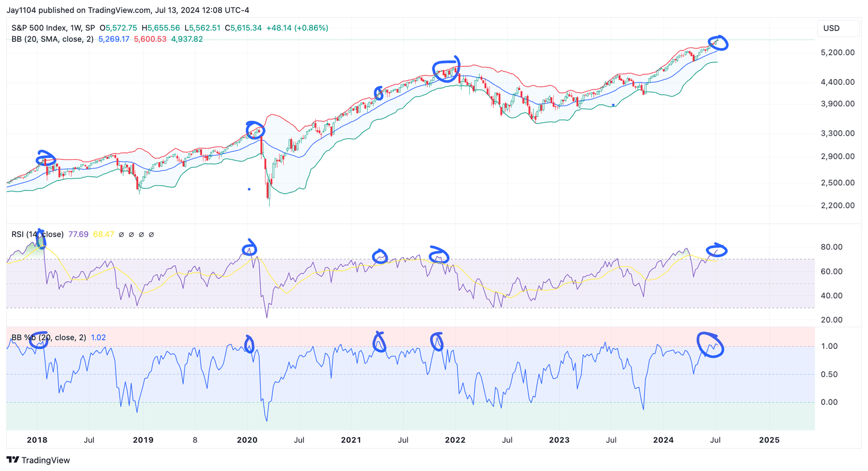
Task: Click the blue circle at the July 2024 price peak
Action: [718, 43]
